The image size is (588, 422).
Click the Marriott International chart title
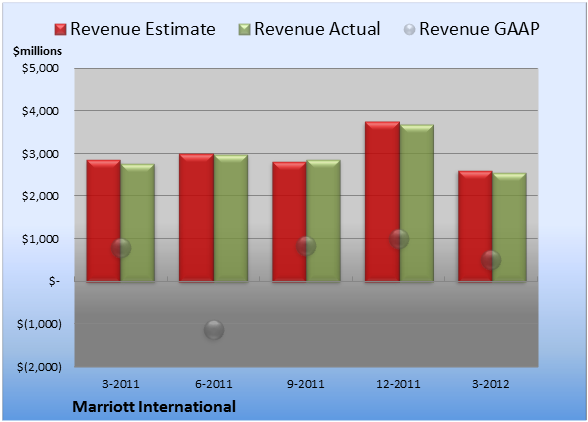[x=154, y=407]
